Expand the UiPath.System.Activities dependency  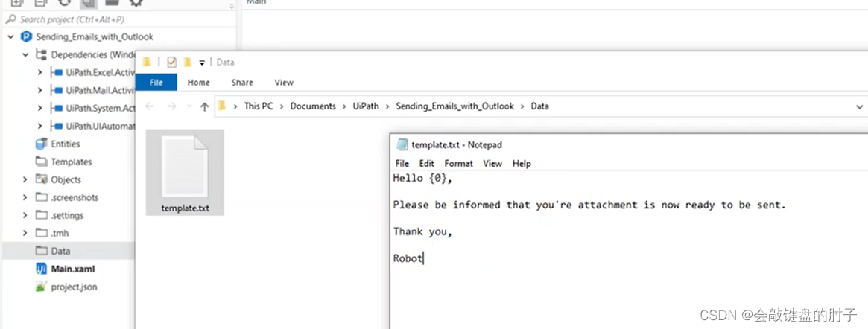click(39, 108)
